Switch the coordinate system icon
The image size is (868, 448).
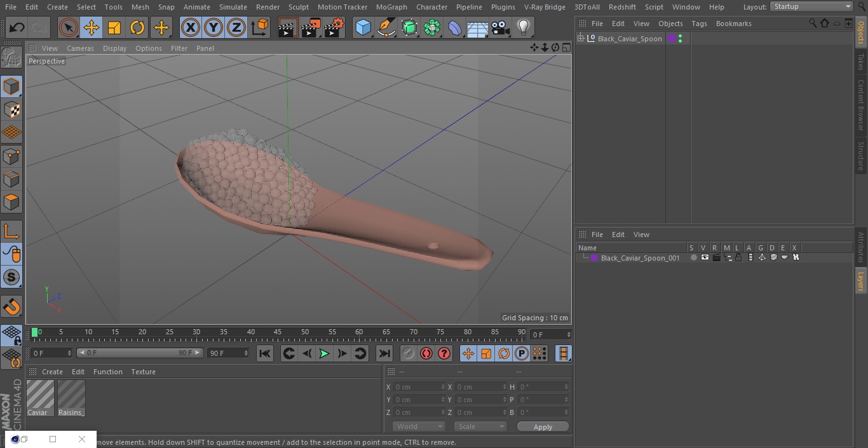tap(260, 28)
